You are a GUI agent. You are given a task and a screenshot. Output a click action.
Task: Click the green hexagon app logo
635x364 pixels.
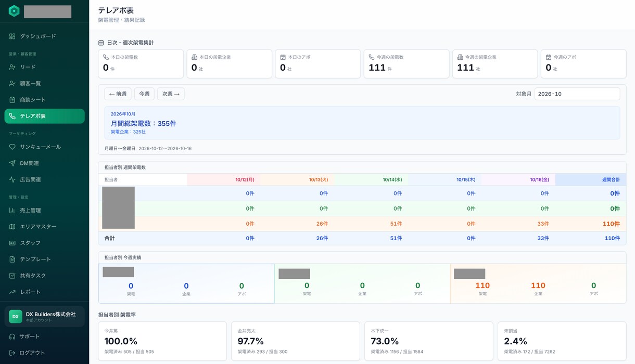pyautogui.click(x=14, y=11)
